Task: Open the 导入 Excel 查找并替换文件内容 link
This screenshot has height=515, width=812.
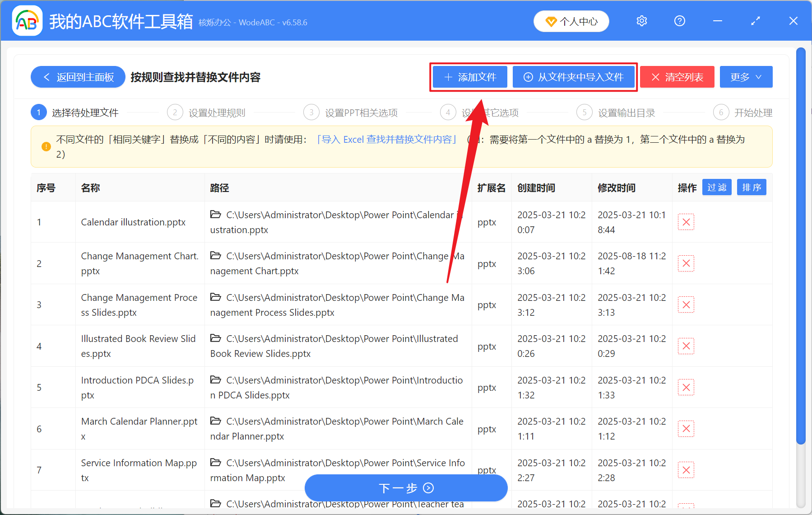Action: click(x=387, y=139)
